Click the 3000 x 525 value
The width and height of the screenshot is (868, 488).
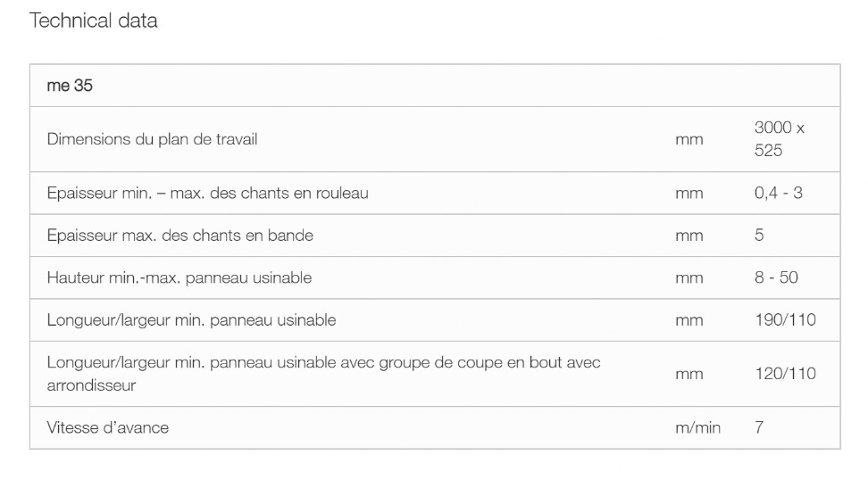coord(779,139)
